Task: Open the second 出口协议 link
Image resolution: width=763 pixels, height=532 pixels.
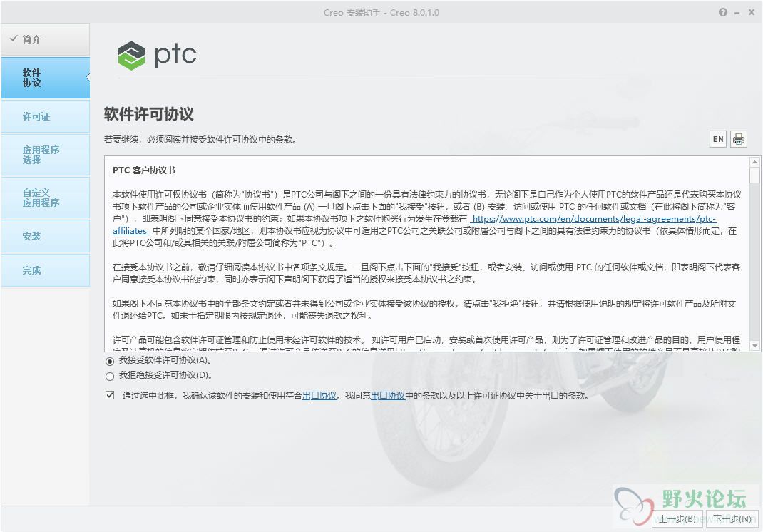Action: [x=388, y=396]
